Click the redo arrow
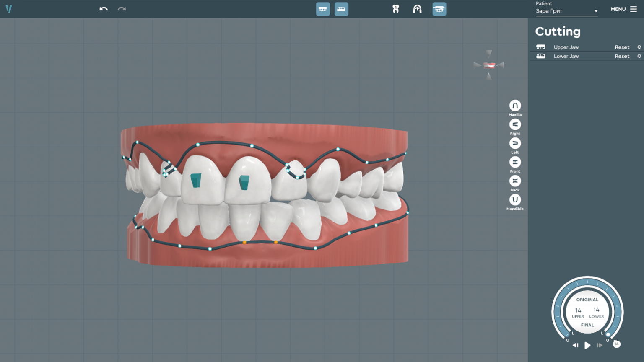This screenshot has width=644, height=362. (x=122, y=9)
